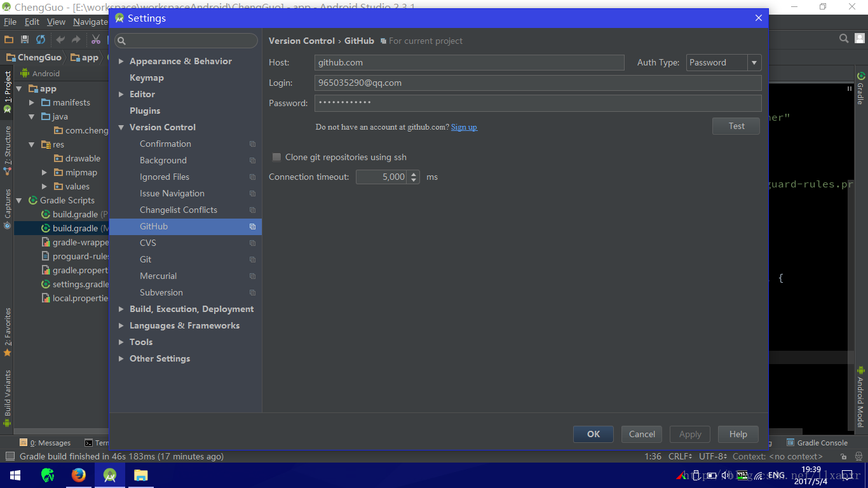868x488 pixels.
Task: Click the Open folder toolbar icon
Action: [9, 39]
